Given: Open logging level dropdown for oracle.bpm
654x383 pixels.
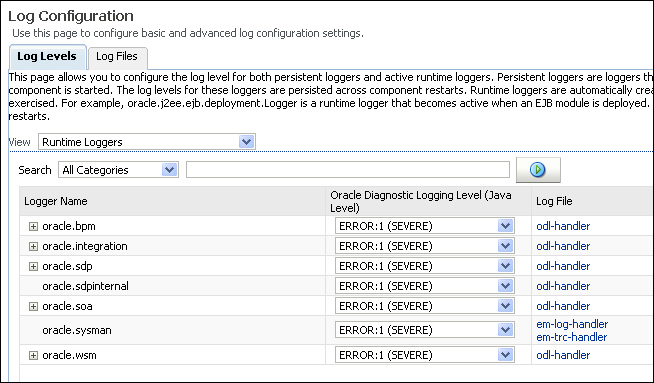Looking at the screenshot, I should pyautogui.click(x=425, y=226).
